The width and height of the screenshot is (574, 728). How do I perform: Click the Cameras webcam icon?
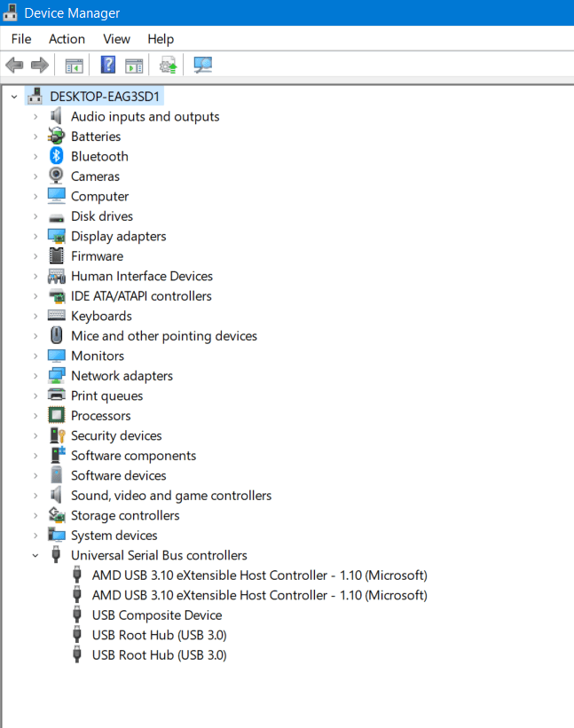(x=56, y=176)
